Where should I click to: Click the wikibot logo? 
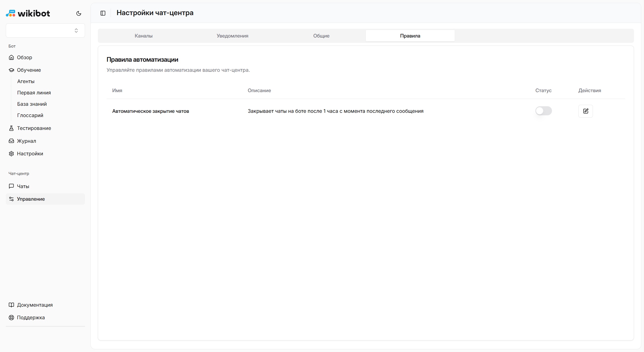[x=28, y=13]
